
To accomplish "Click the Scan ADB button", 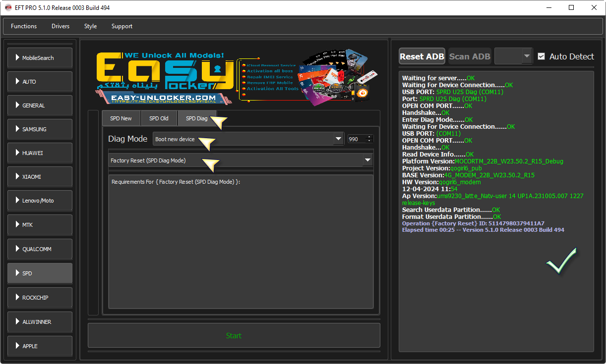I will 470,56.
